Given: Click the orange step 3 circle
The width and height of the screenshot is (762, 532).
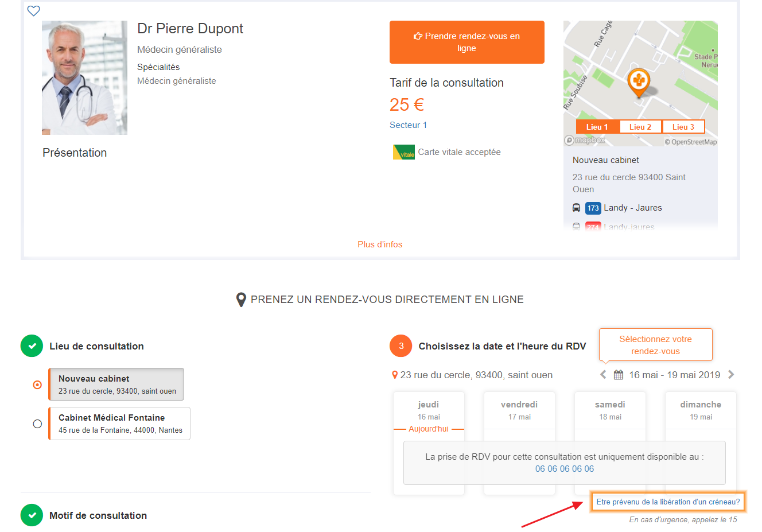Looking at the screenshot, I should [401, 346].
